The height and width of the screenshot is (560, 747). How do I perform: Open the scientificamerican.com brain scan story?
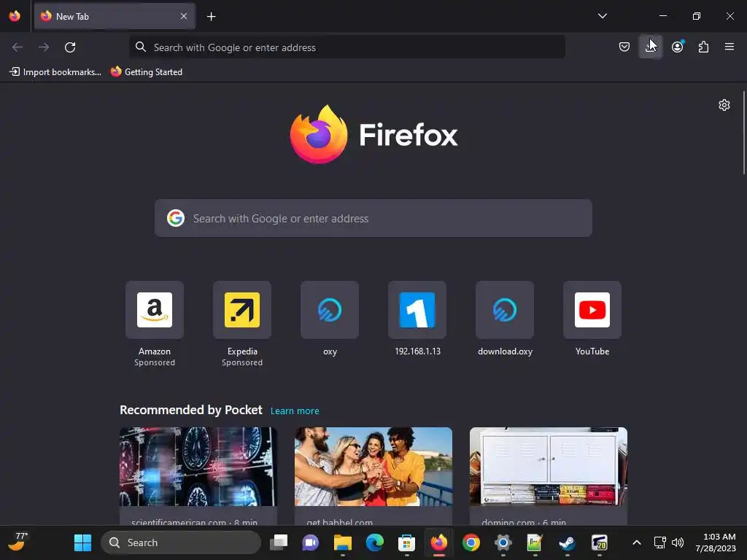(x=198, y=476)
